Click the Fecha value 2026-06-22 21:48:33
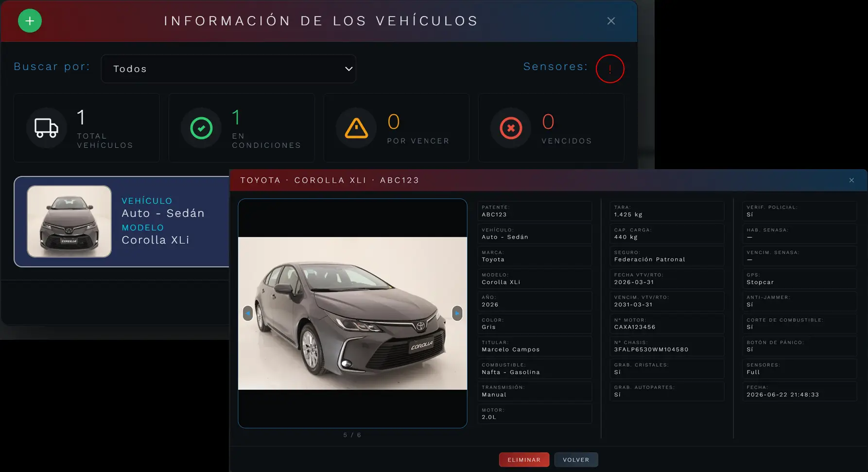This screenshot has width=868, height=472. pos(782,395)
